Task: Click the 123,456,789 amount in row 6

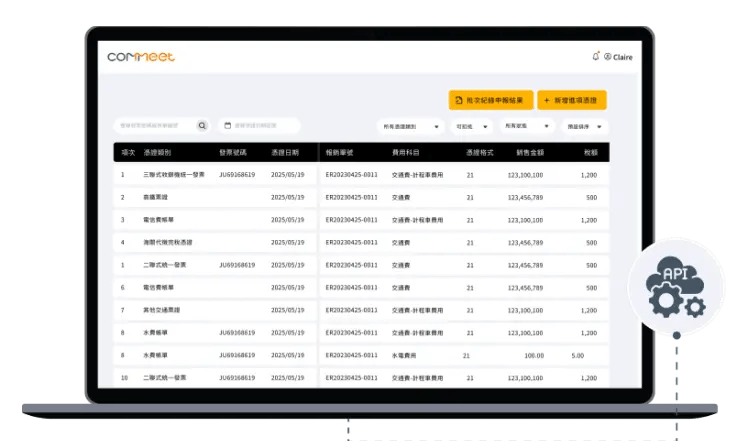Action: pos(525,288)
